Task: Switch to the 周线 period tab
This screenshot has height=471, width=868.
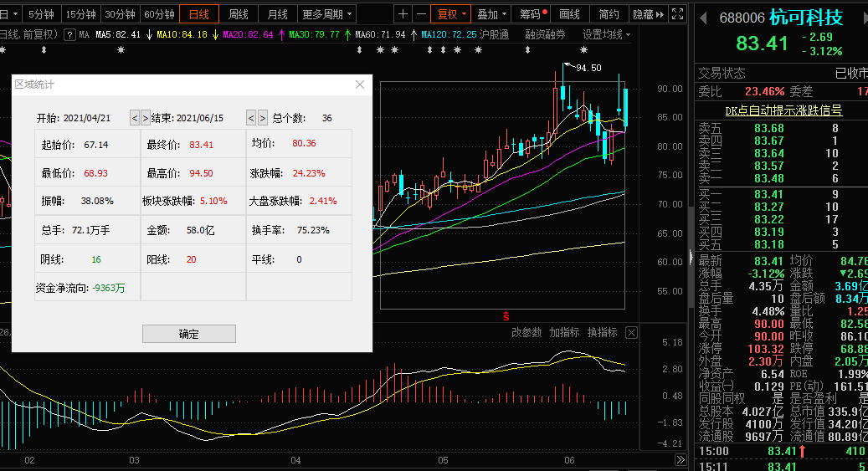Action: [239, 14]
